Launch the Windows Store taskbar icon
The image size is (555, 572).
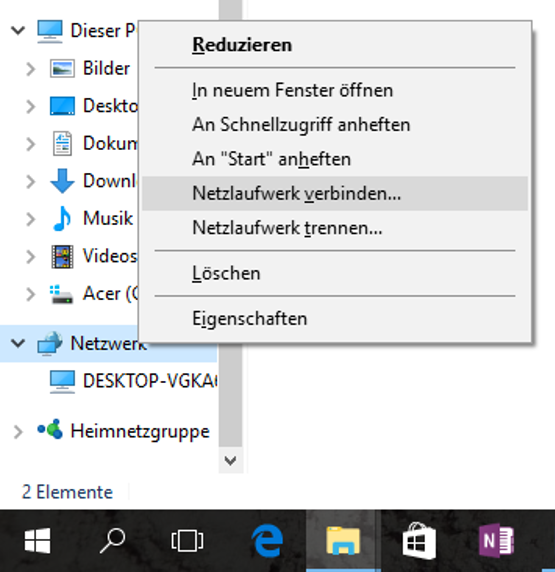tap(419, 541)
